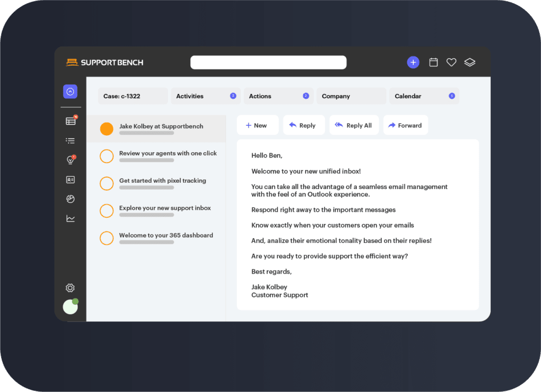The width and height of the screenshot is (541, 392).
Task: Switch to the Activities tab
Action: pyautogui.click(x=206, y=96)
